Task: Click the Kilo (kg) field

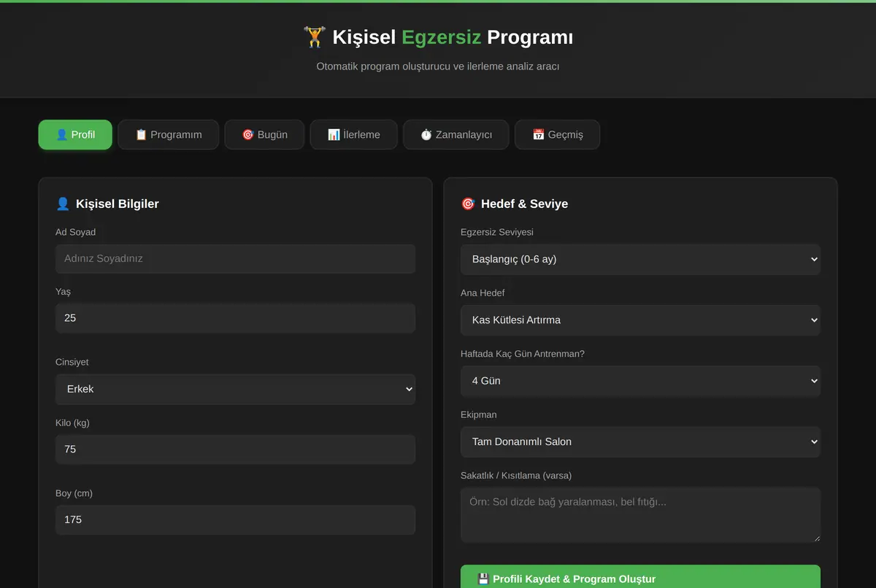Action: click(x=235, y=449)
